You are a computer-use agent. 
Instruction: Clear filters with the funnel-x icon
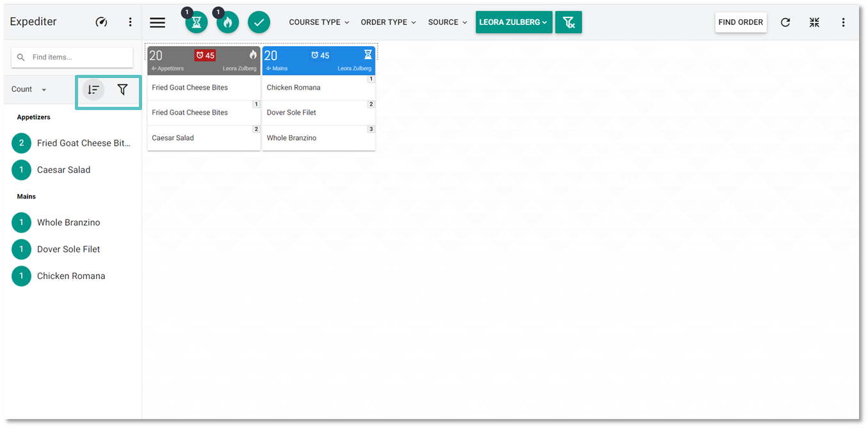[568, 22]
